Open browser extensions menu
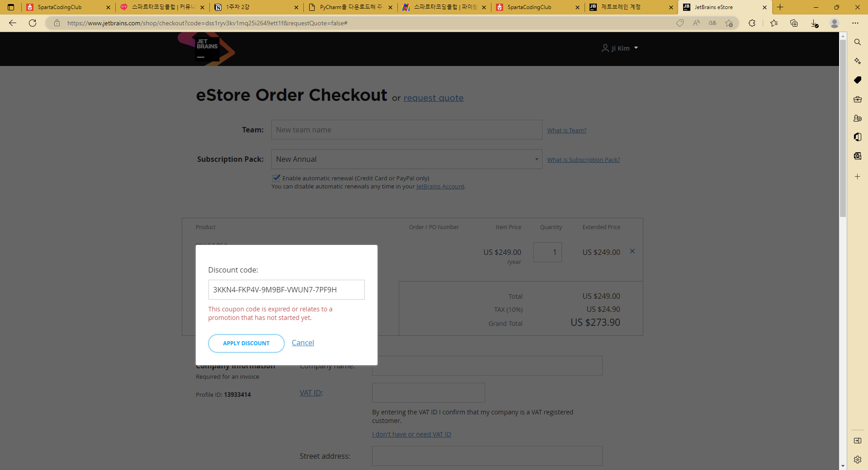Image resolution: width=868 pixels, height=470 pixels. tap(752, 23)
